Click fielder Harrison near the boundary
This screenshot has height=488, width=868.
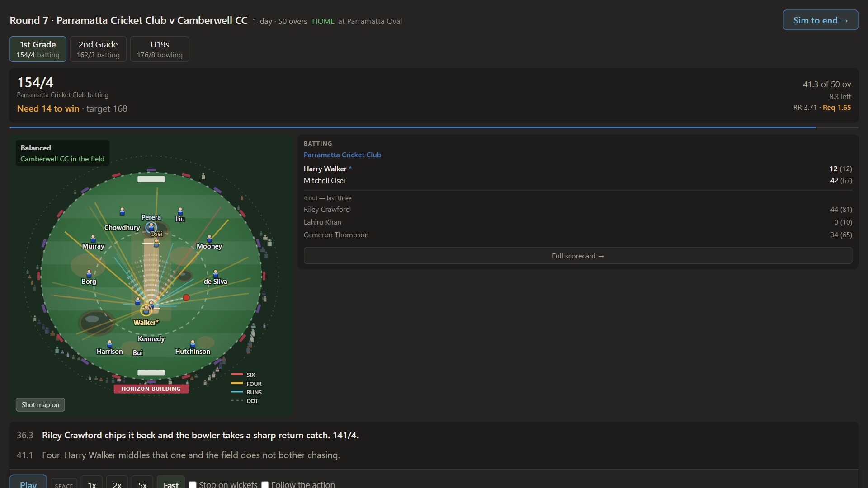[x=110, y=344]
